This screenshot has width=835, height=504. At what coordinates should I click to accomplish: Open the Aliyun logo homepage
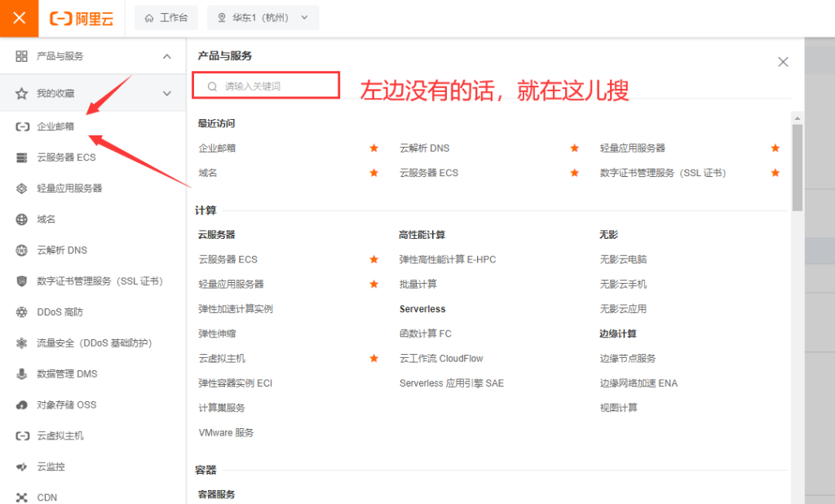coord(82,19)
